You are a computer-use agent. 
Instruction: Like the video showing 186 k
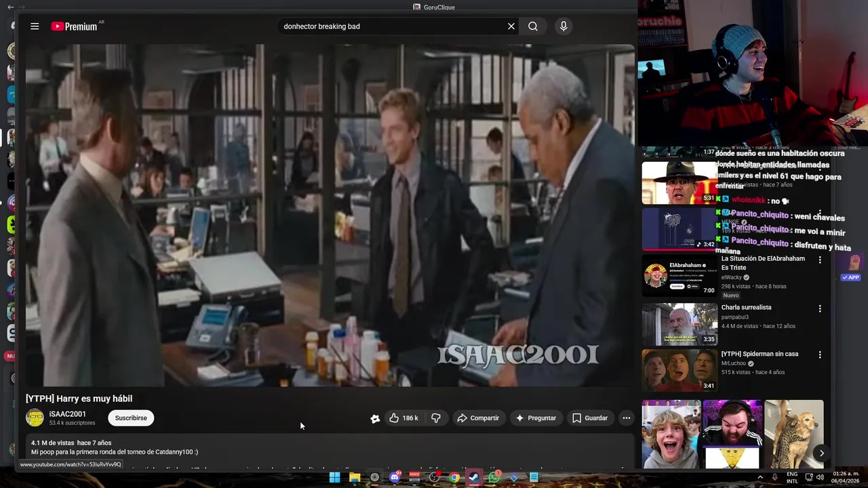[x=404, y=418]
